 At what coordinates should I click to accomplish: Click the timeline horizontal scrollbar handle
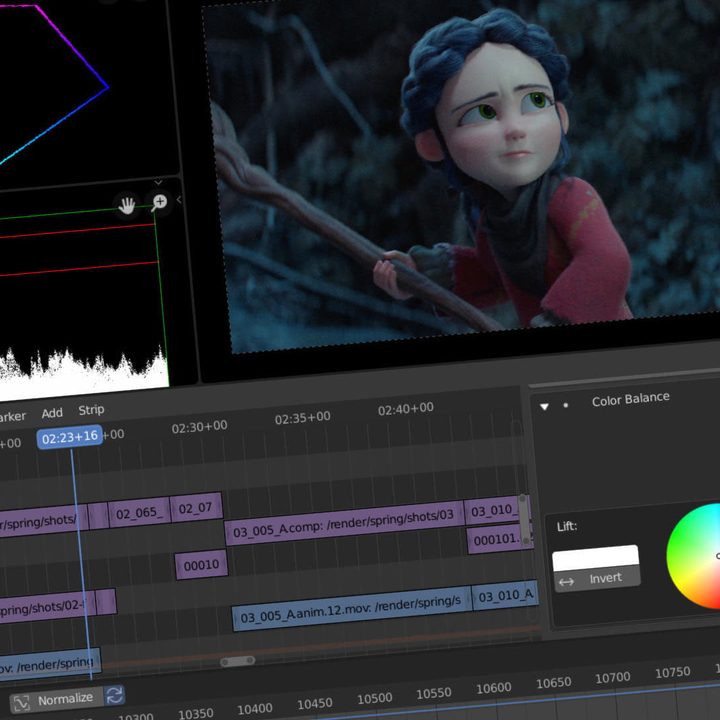237,661
